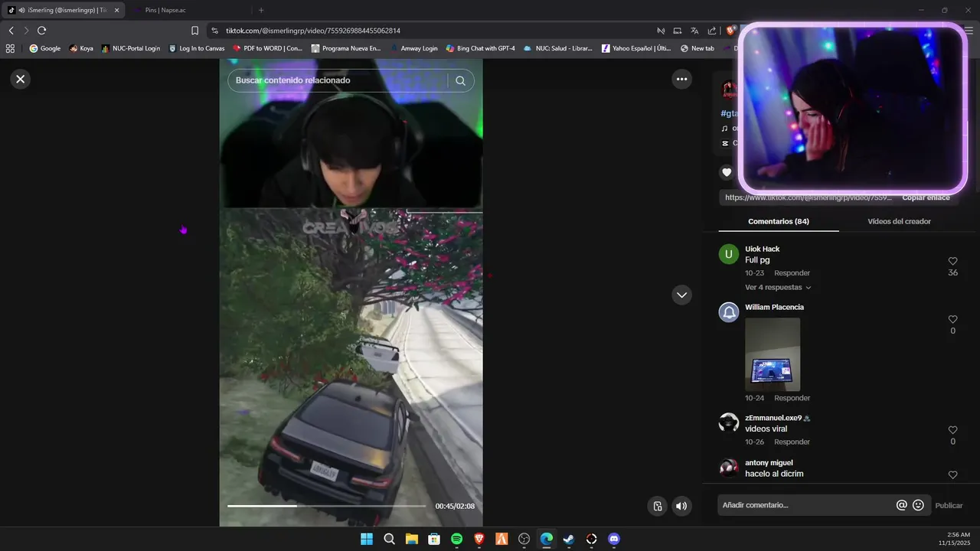
Task: Switch to the Comentarios (84) tab
Action: click(x=779, y=221)
